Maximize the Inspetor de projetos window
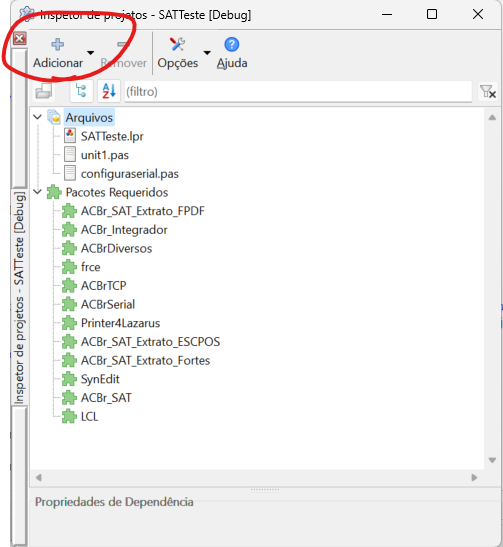The height and width of the screenshot is (547, 503). [432, 14]
